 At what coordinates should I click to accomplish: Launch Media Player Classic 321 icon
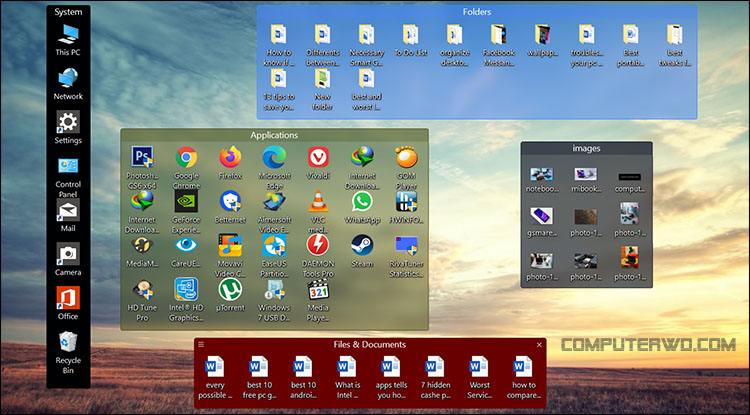tap(318, 289)
